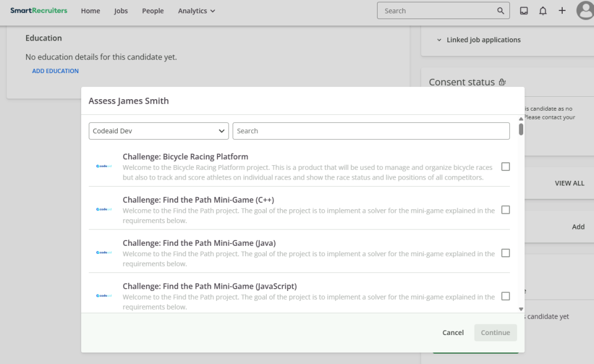Viewport: 594px width, 364px height.
Task: Click the consent status lock icon
Action: point(502,82)
